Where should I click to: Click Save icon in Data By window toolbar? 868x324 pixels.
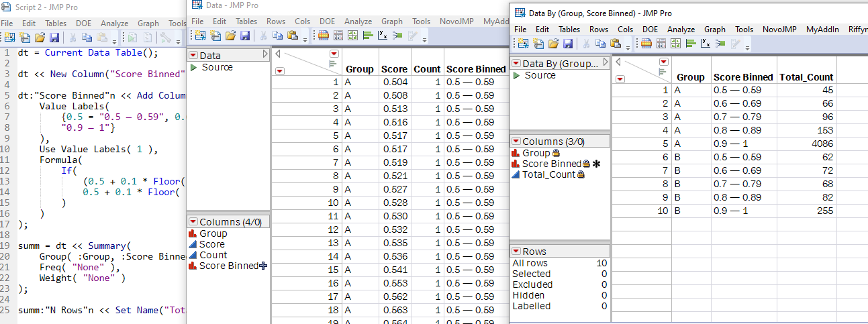[x=567, y=44]
